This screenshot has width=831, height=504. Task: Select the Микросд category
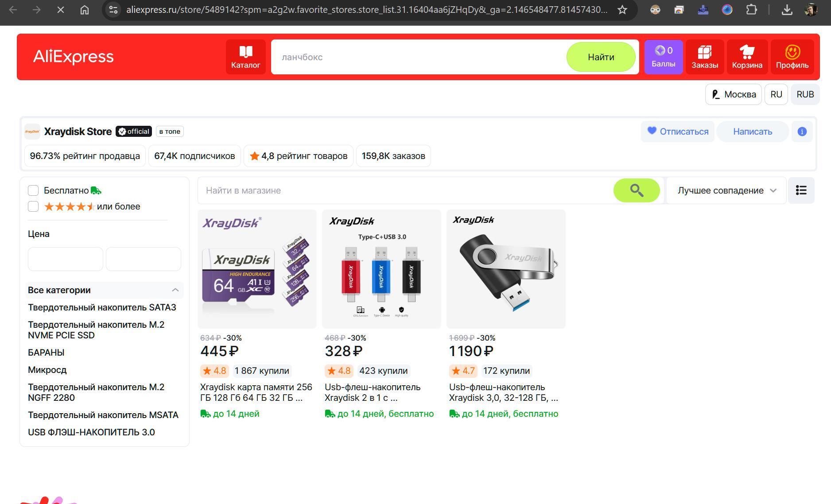pyautogui.click(x=47, y=370)
